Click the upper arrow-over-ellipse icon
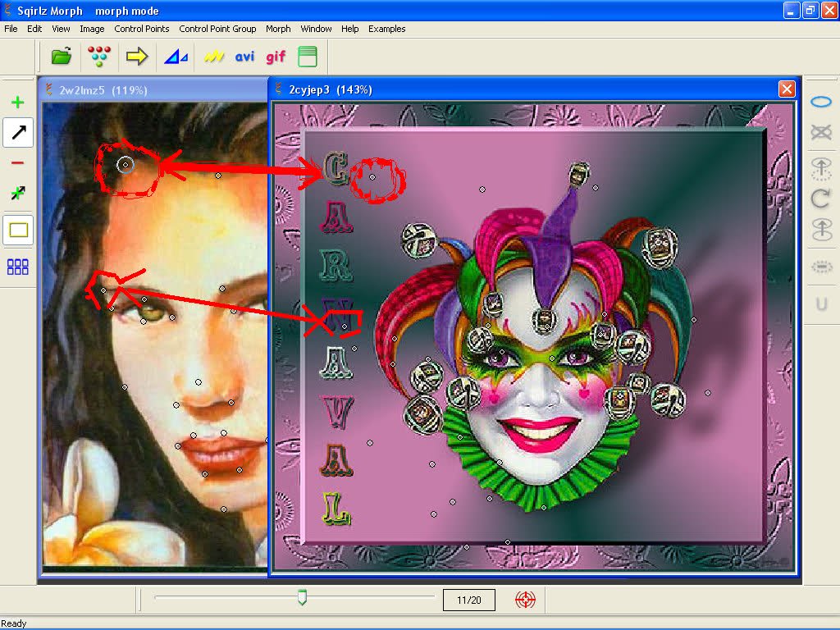Viewport: 840px width, 630px height. 820,168
